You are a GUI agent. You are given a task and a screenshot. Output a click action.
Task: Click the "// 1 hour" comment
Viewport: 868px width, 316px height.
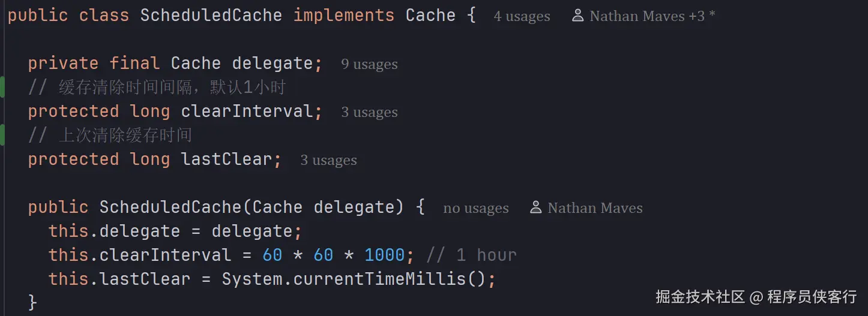click(x=471, y=255)
